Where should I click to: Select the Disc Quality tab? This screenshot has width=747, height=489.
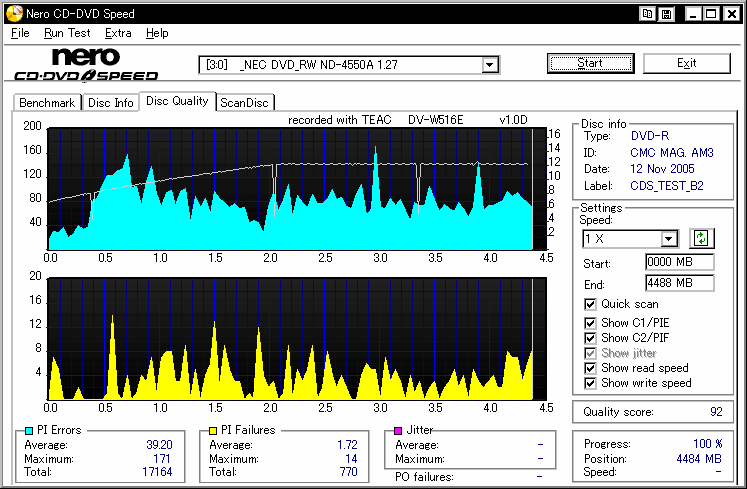177,101
